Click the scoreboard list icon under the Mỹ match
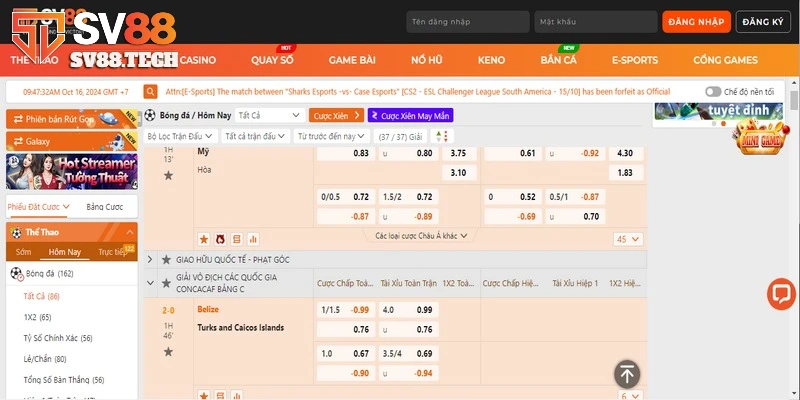Viewport: 800px width, 400px height. click(x=237, y=239)
